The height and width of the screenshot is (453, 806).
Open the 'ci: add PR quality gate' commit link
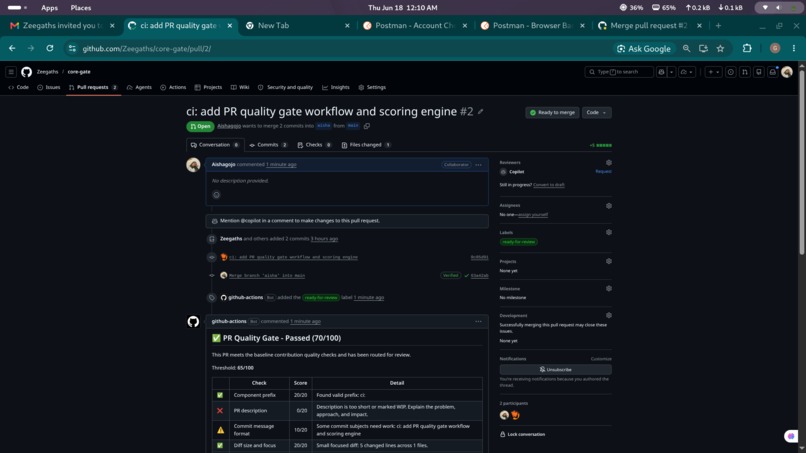point(293,257)
